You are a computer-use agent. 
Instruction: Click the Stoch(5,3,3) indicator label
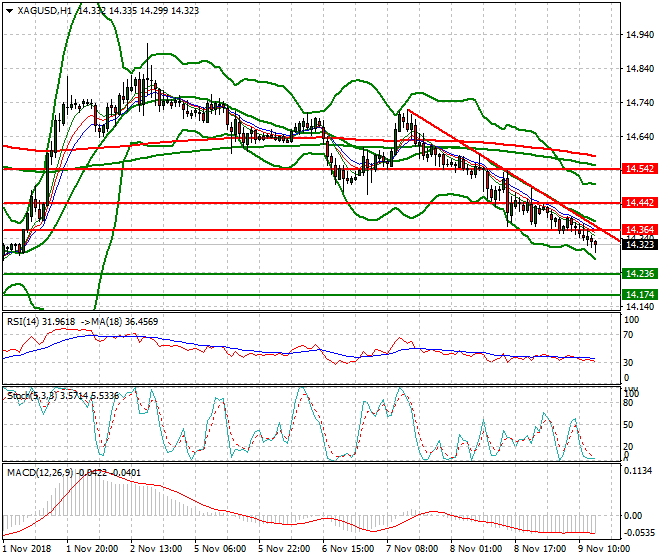[29, 396]
